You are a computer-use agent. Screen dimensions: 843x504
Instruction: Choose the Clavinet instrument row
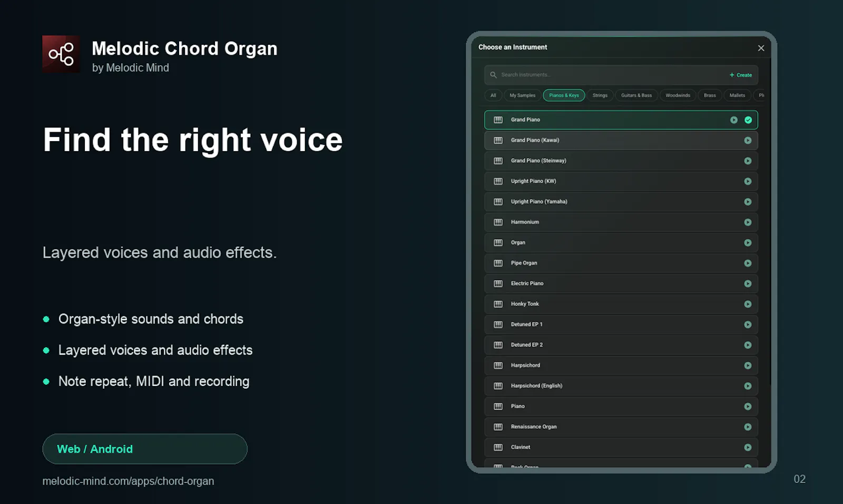(x=621, y=448)
